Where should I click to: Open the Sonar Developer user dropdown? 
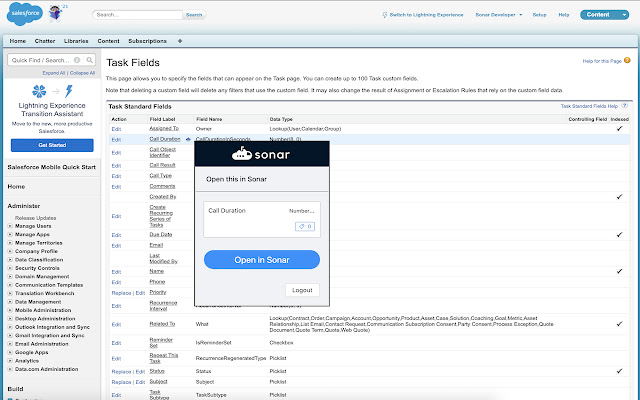click(x=498, y=15)
